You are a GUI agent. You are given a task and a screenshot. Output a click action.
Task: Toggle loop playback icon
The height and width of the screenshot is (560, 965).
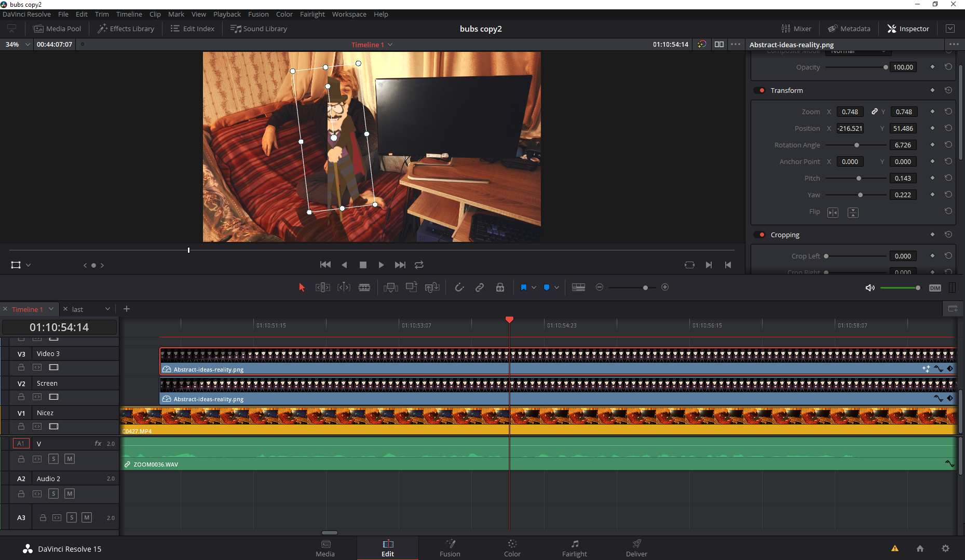(419, 265)
